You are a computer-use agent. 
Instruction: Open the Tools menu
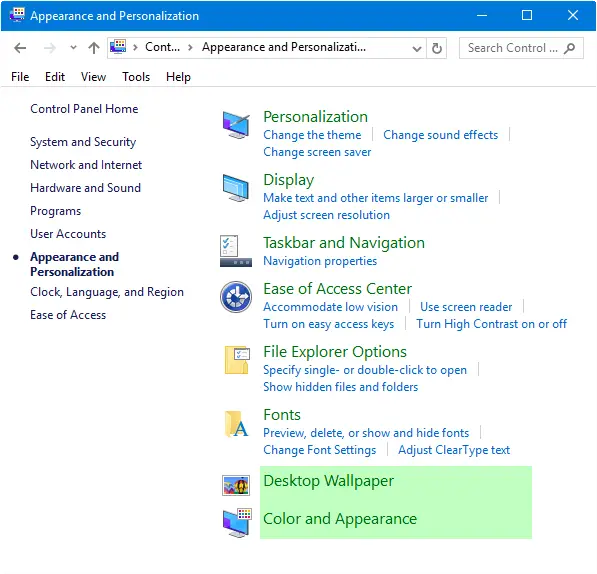click(136, 77)
